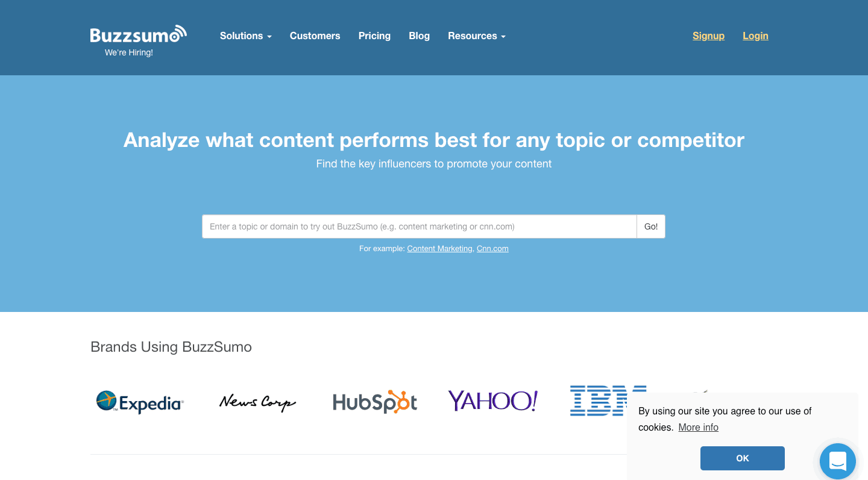Try the Content Marketing example link
Screen dimensions: 868x480
[440, 249]
